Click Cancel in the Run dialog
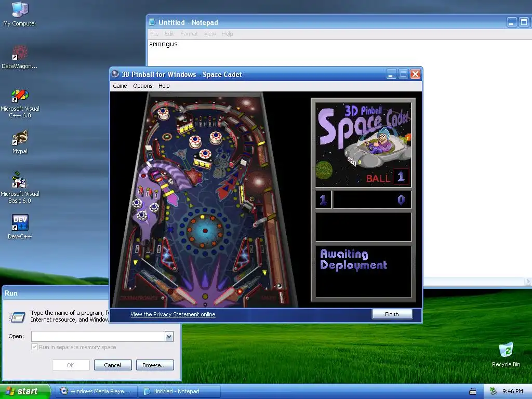 pos(113,365)
